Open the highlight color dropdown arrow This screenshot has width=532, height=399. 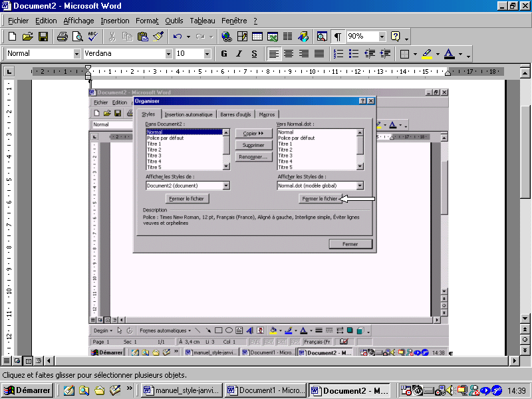pyautogui.click(x=438, y=54)
